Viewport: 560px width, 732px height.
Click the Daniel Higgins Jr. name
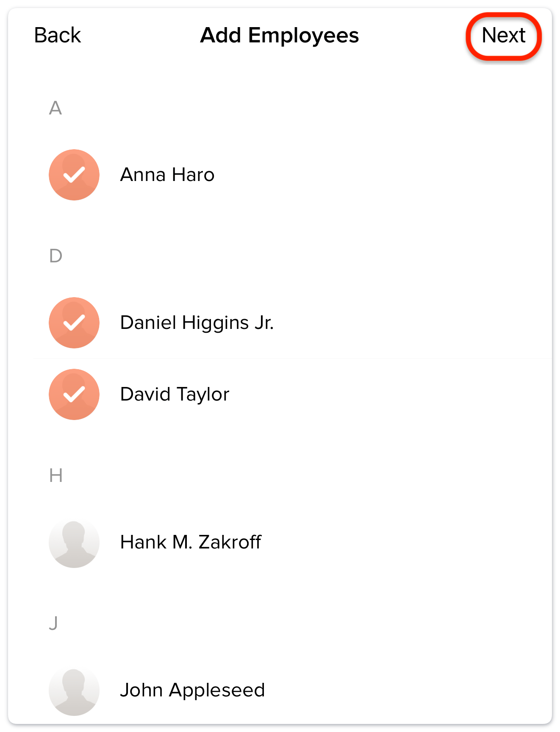(x=197, y=323)
